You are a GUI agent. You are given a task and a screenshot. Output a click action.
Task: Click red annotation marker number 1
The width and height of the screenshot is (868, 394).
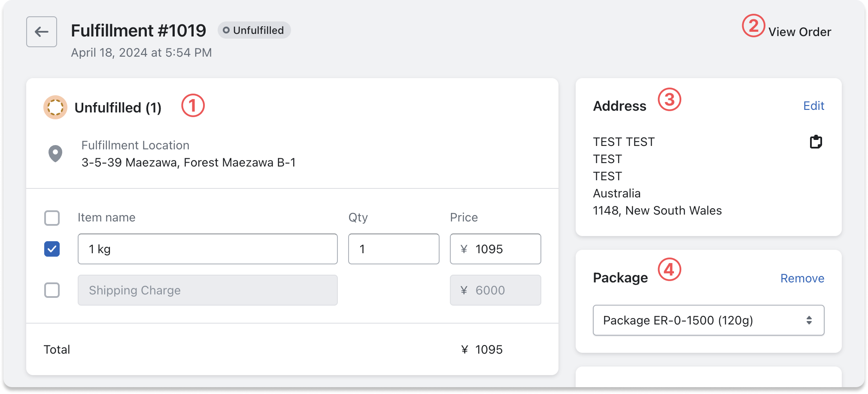click(193, 106)
